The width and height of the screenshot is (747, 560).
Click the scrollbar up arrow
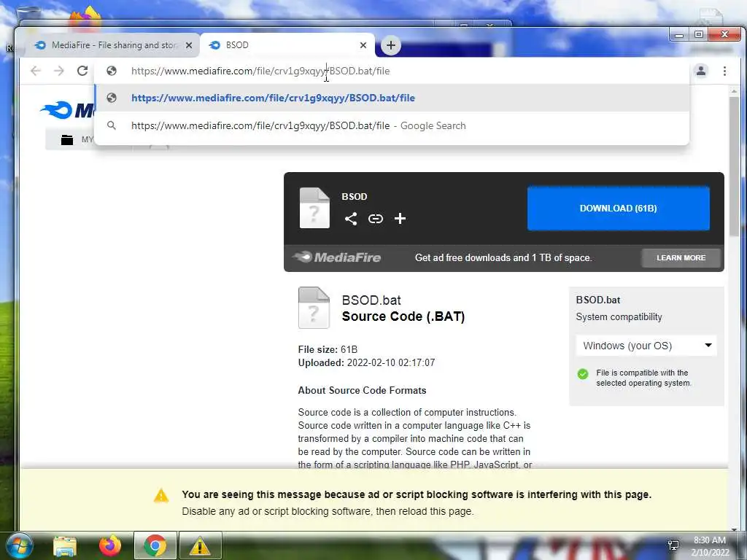tap(734, 90)
